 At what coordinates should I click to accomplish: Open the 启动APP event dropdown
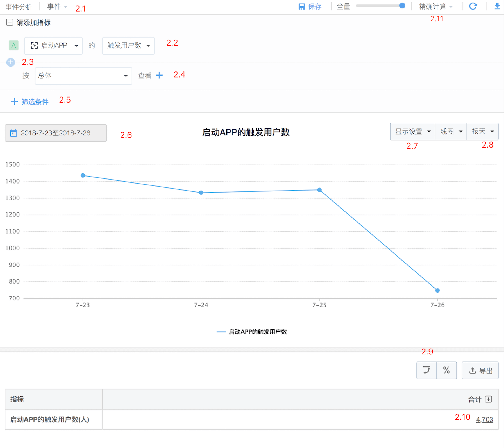[53, 46]
